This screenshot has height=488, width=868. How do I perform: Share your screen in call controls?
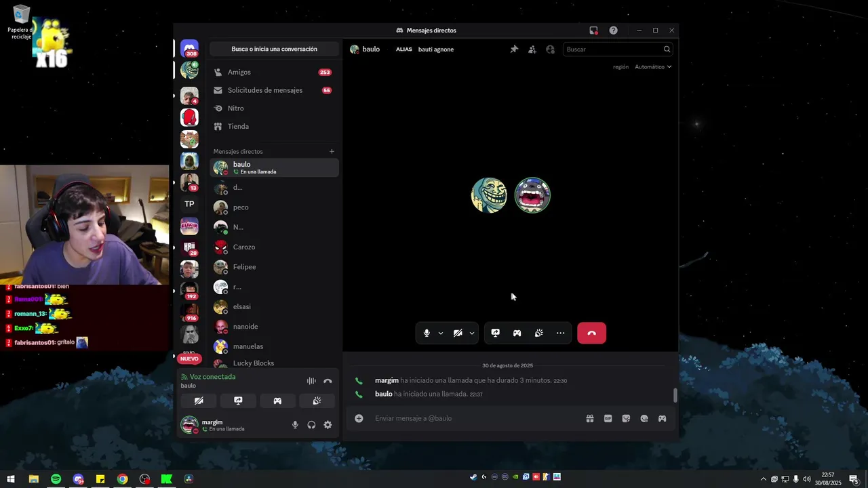[496, 333]
